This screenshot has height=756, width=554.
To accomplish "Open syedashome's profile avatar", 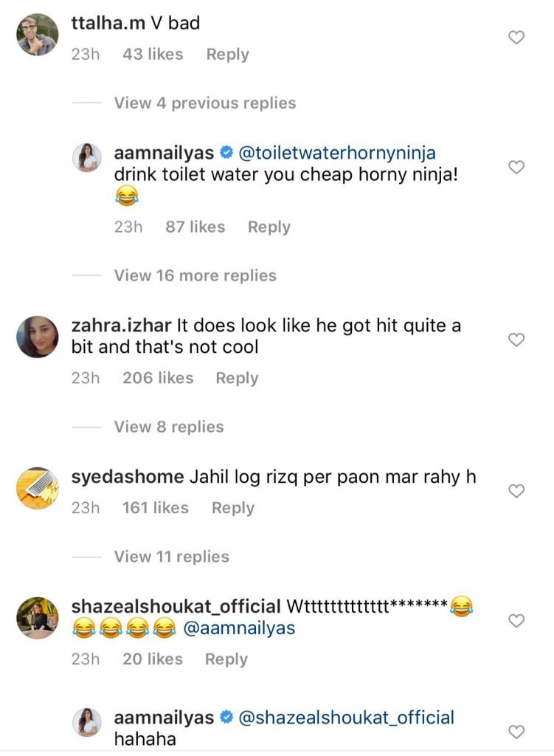I will point(38,487).
